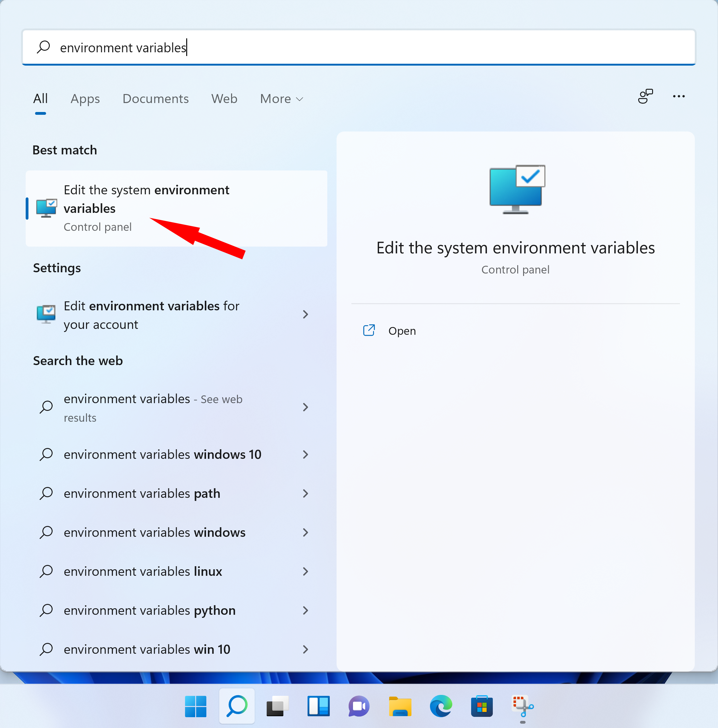Open the three-dot options menu
This screenshot has width=718, height=728.
tap(678, 97)
